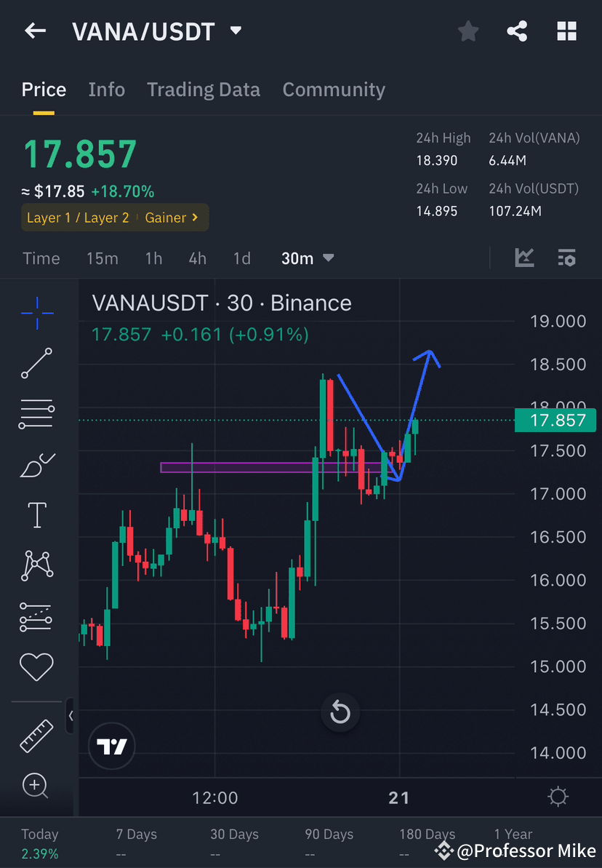
Task: Select the measure ruler tool
Action: pyautogui.click(x=36, y=735)
